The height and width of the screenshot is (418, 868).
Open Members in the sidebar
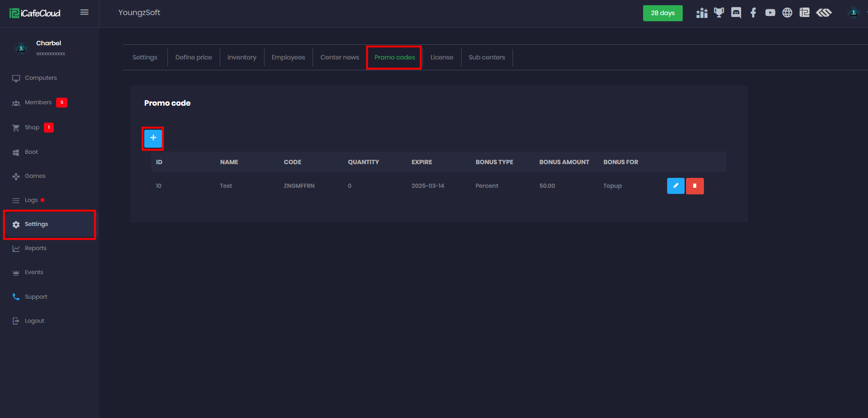(38, 102)
